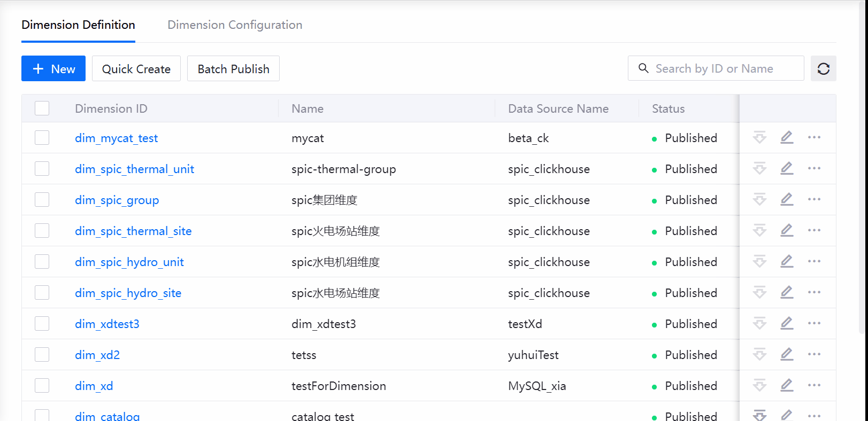Image resolution: width=868 pixels, height=421 pixels.
Task: Switch to the Dimension Configuration tab
Action: [235, 25]
